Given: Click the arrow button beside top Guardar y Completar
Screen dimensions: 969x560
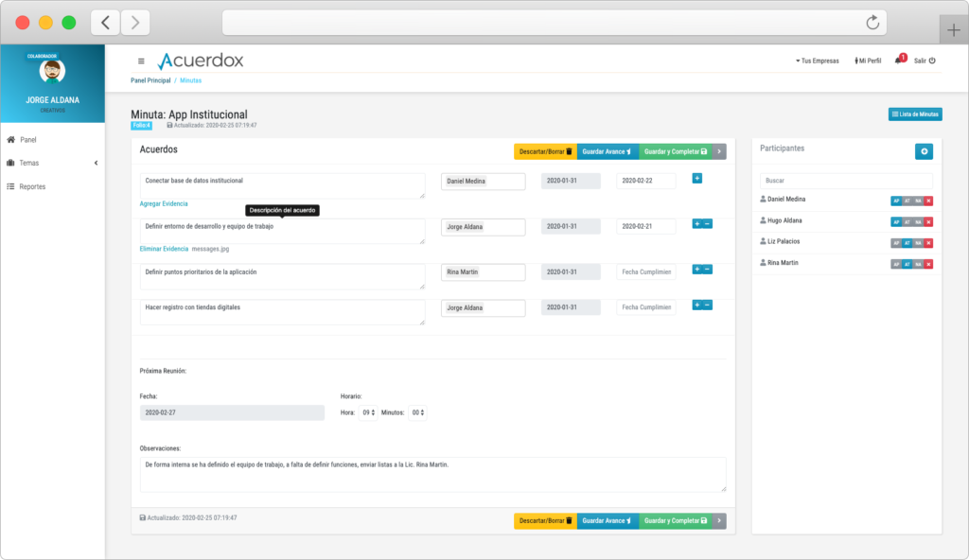Looking at the screenshot, I should point(719,151).
